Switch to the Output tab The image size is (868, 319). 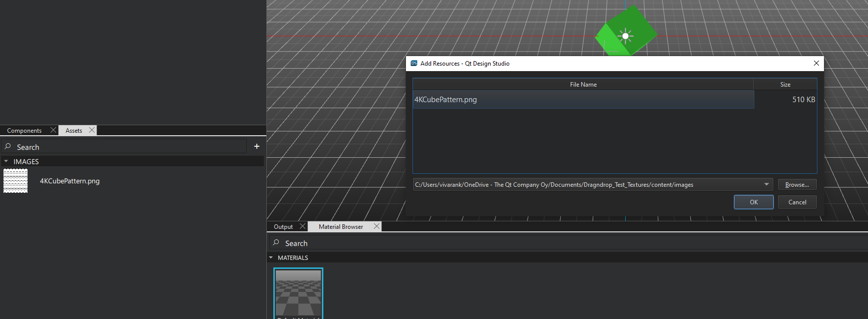click(x=283, y=227)
